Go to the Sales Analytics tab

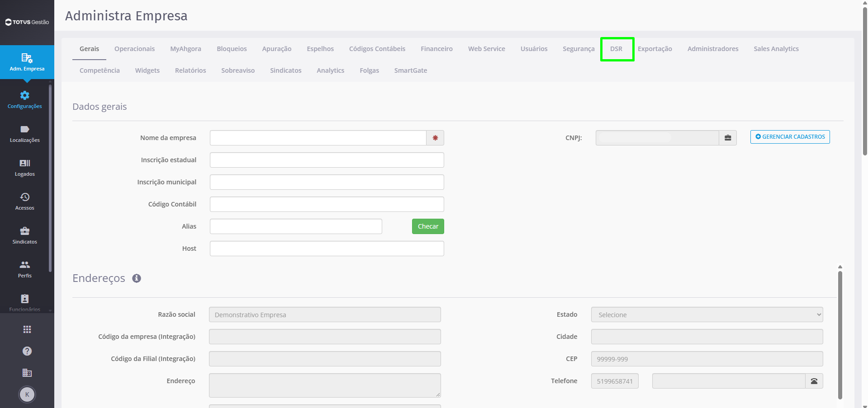click(x=776, y=49)
